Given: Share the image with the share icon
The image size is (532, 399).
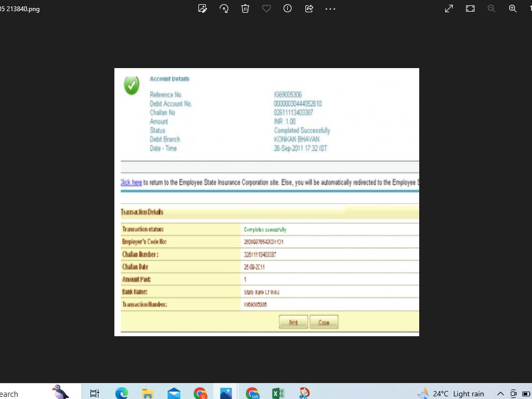Looking at the screenshot, I should [309, 9].
